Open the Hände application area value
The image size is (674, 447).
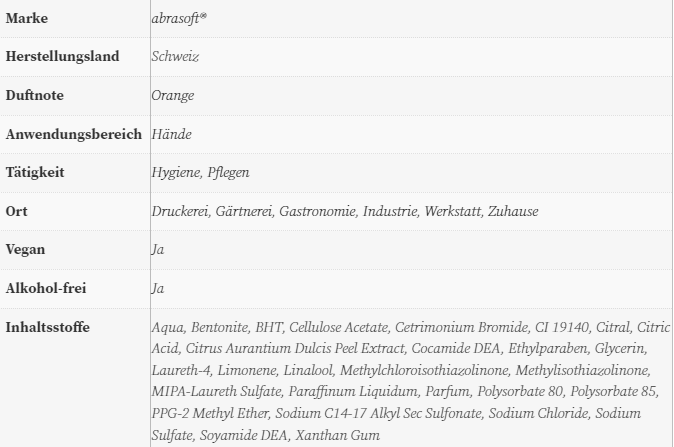171,134
